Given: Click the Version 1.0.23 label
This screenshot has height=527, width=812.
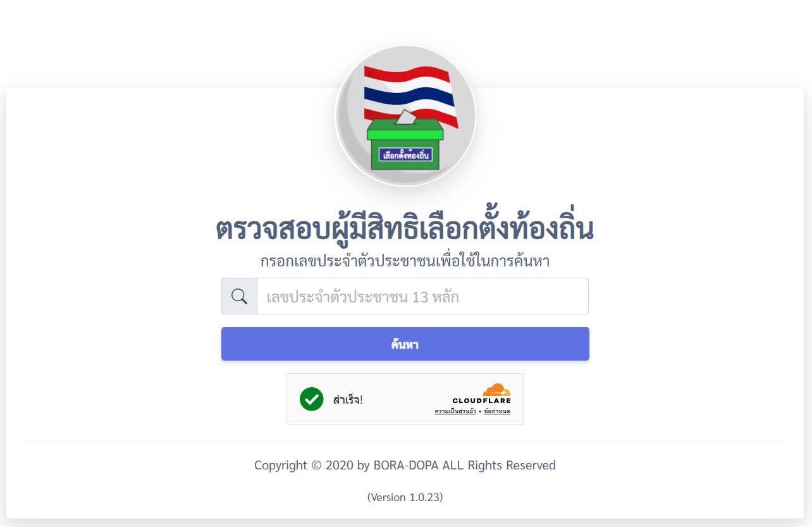Looking at the screenshot, I should click(405, 497).
